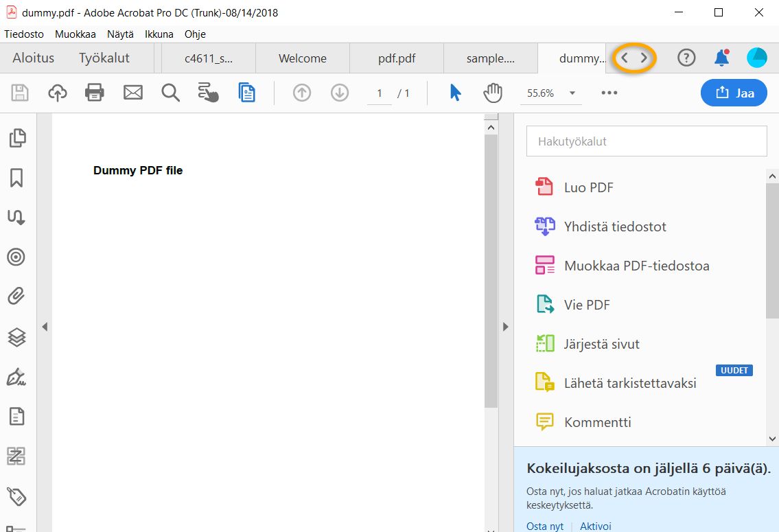The image size is (779, 532).
Task: Email the dummy.pdf file
Action: click(x=132, y=92)
